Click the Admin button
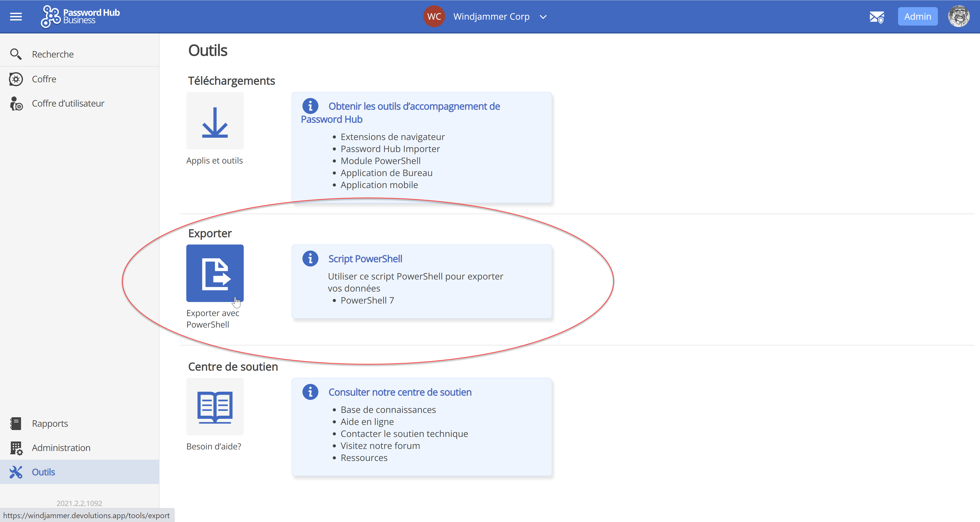This screenshot has height=522, width=980. tap(917, 16)
